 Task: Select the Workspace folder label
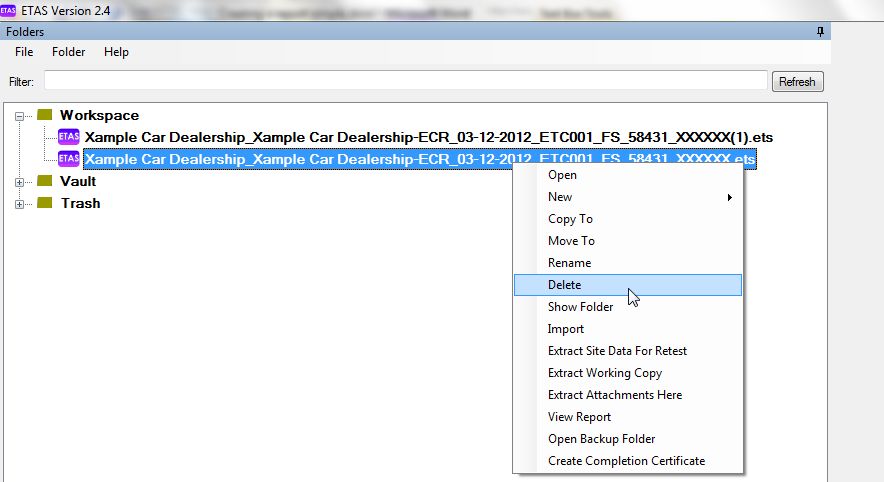tap(99, 115)
